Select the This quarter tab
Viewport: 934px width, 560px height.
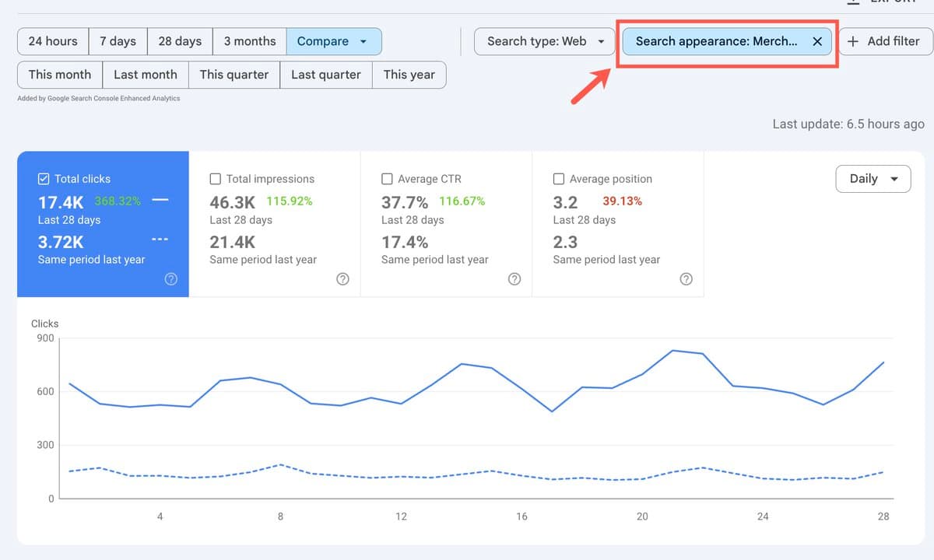233,75
